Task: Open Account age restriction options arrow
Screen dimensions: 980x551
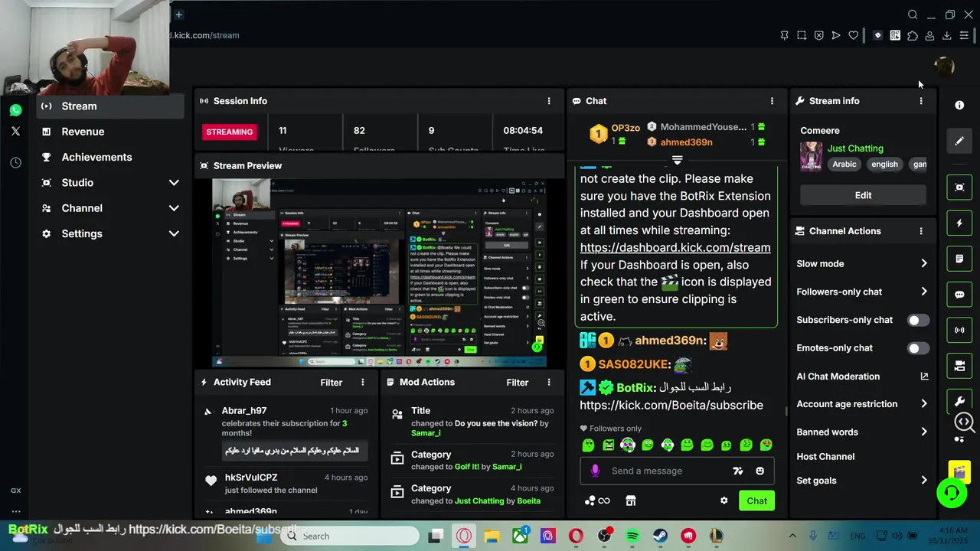Action: tap(924, 404)
